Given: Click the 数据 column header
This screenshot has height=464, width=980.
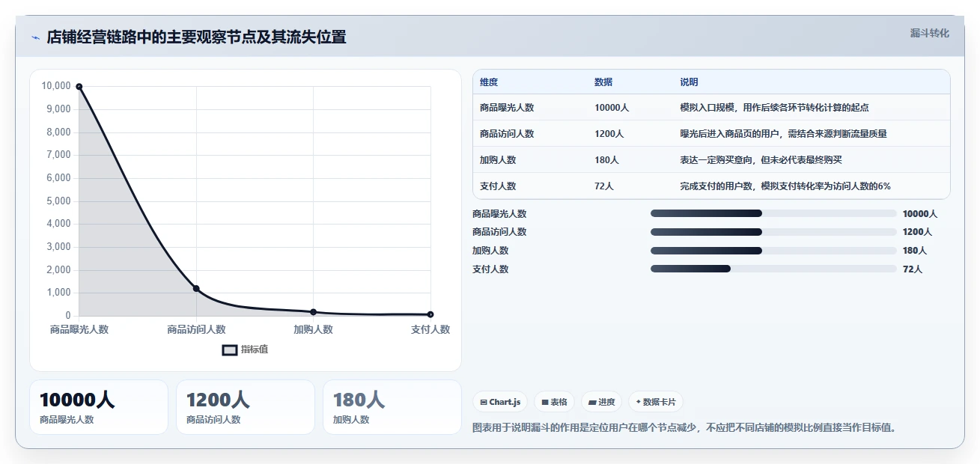Looking at the screenshot, I should pos(603,82).
